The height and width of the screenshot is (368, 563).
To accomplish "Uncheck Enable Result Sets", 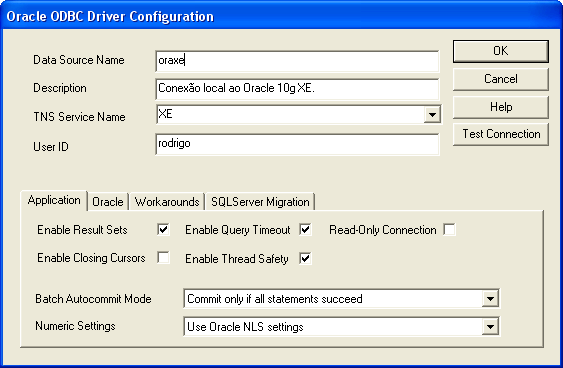I will (163, 229).
